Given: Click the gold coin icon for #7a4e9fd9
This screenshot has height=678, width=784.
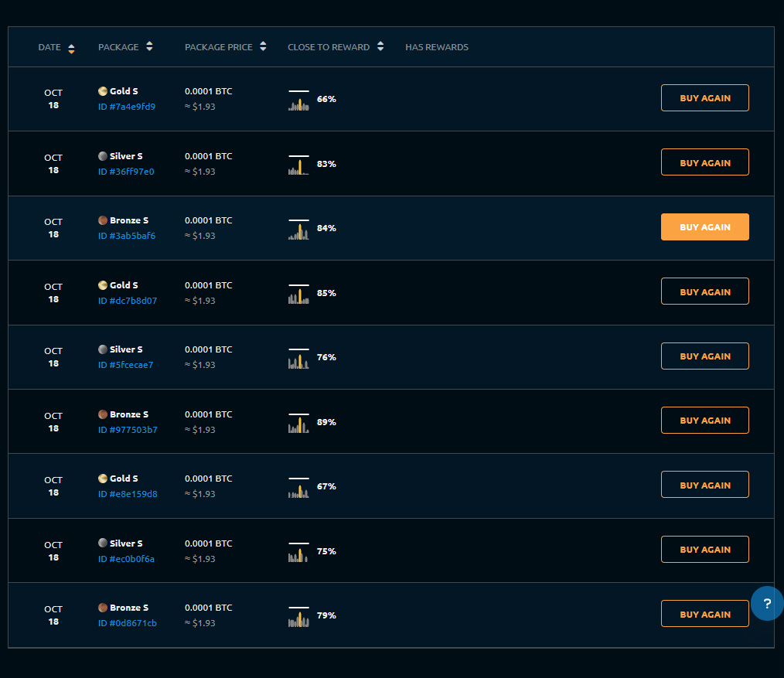Looking at the screenshot, I should [103, 91].
